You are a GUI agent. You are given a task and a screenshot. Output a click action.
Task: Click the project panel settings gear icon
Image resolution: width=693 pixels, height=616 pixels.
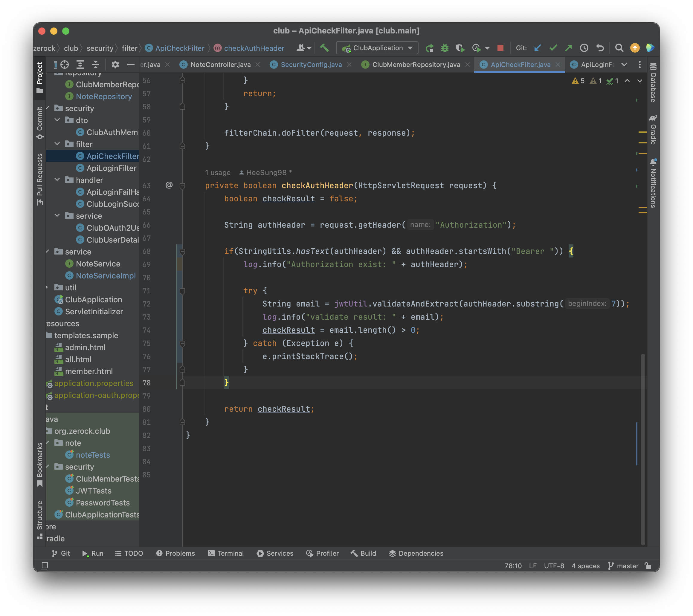click(x=115, y=65)
